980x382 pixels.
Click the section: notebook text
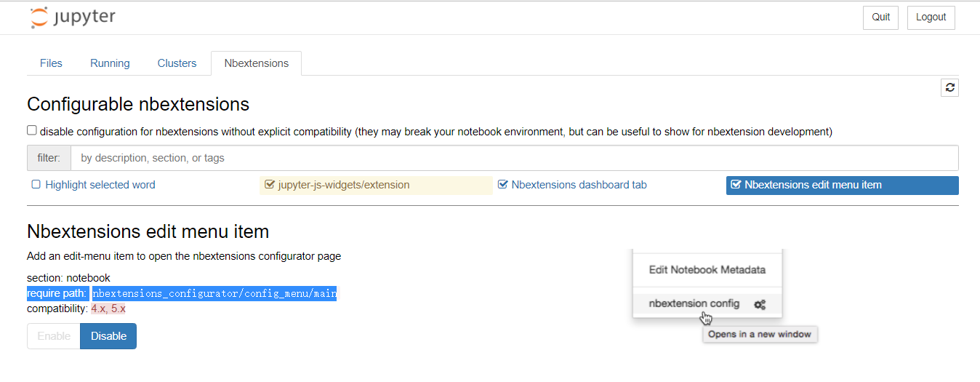68,278
